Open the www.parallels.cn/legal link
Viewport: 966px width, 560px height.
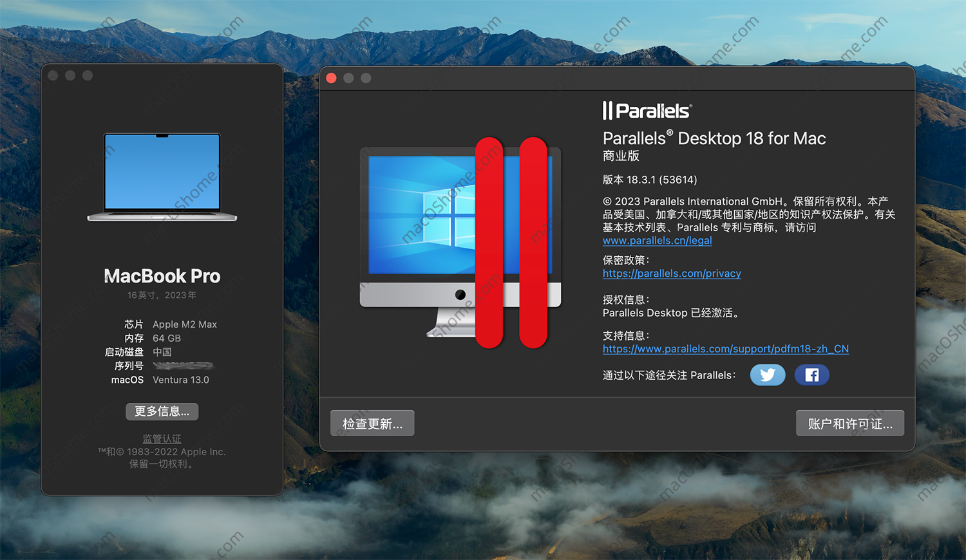(x=657, y=241)
